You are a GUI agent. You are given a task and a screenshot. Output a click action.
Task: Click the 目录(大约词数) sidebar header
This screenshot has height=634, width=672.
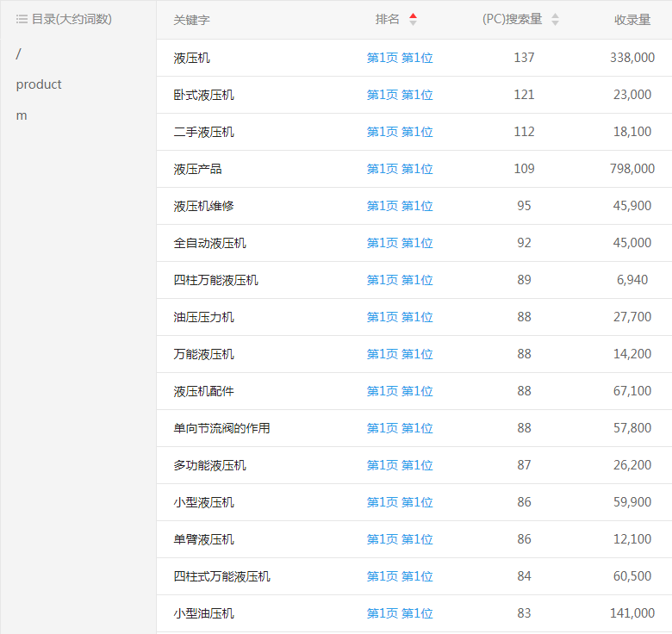tap(72, 19)
